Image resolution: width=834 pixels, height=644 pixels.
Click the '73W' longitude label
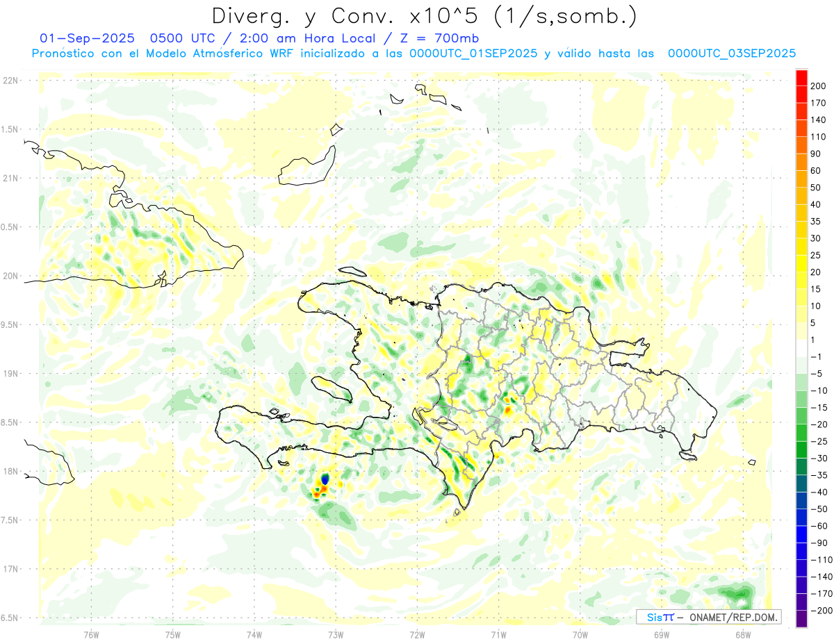click(336, 634)
